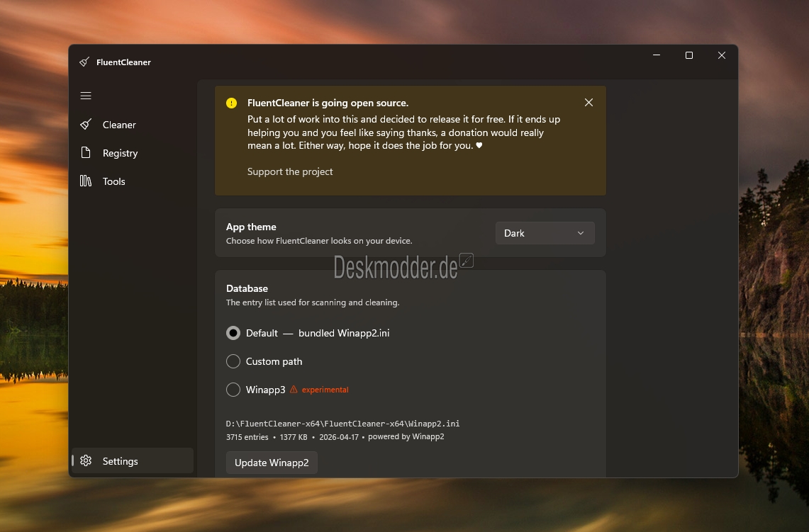Click the Settings gear icon
The height and width of the screenshot is (532, 809).
click(86, 461)
